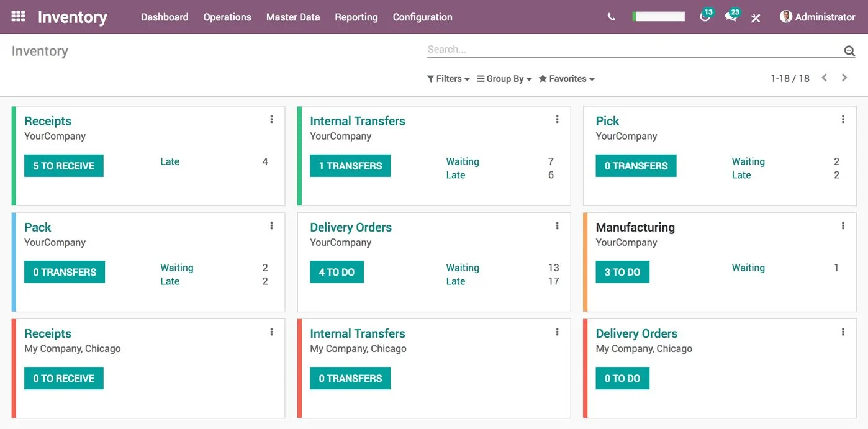Open the Favorites dropdown
Screen dimensions: 868x429
pyautogui.click(x=566, y=78)
